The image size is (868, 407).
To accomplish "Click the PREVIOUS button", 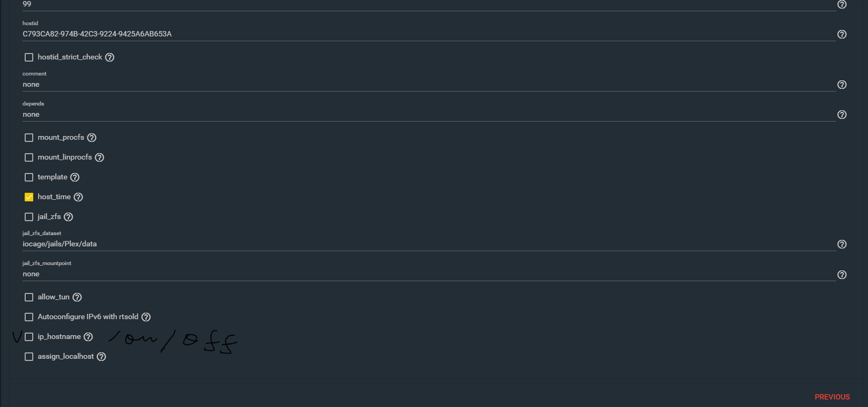I will 832,397.
